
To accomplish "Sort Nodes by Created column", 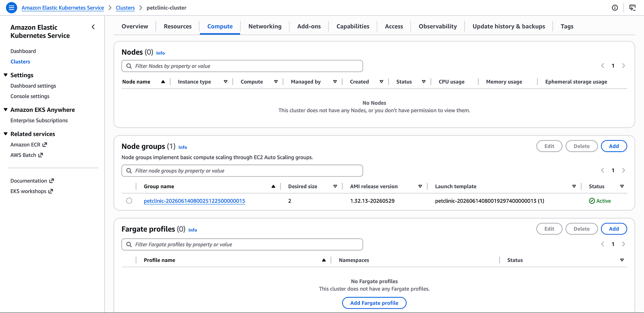I will [381, 82].
